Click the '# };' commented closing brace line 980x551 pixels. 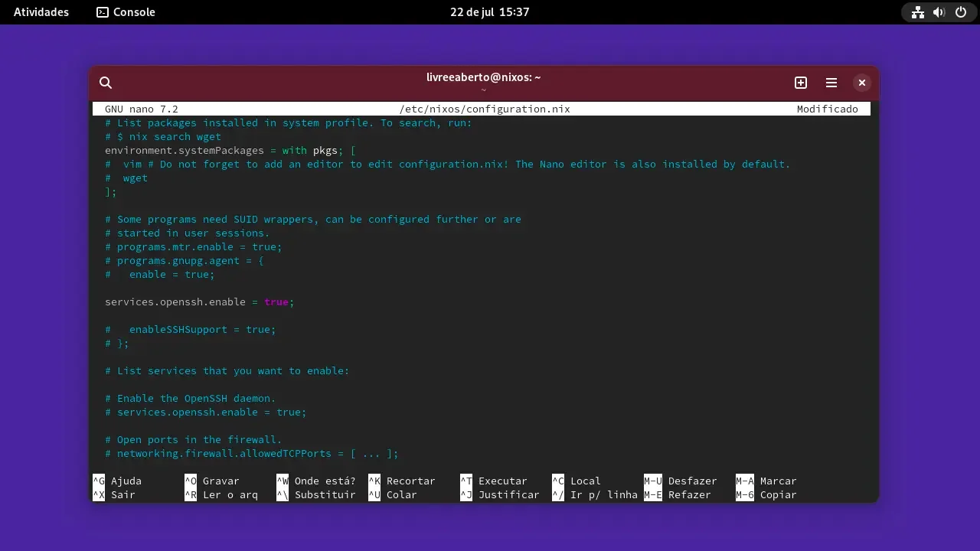click(117, 344)
